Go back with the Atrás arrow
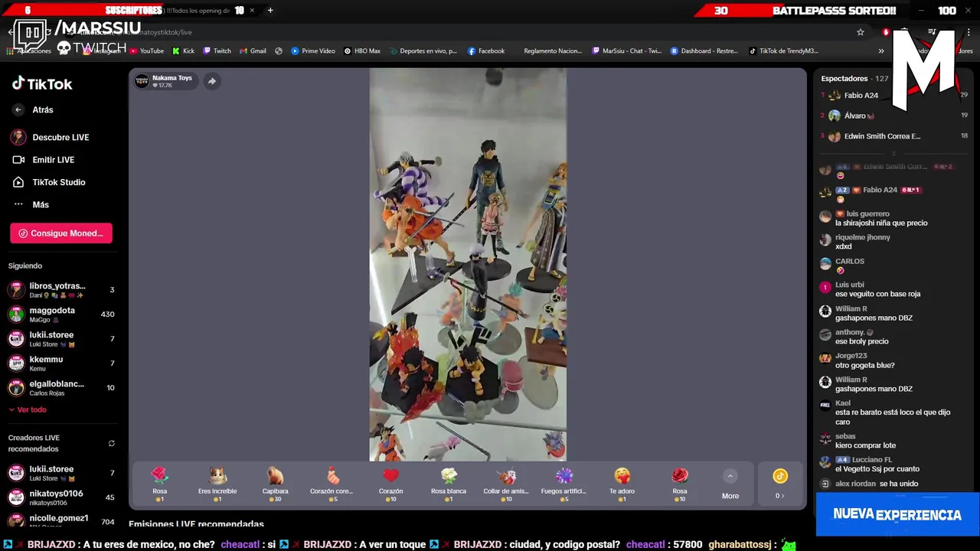The image size is (980, 551). click(18, 109)
